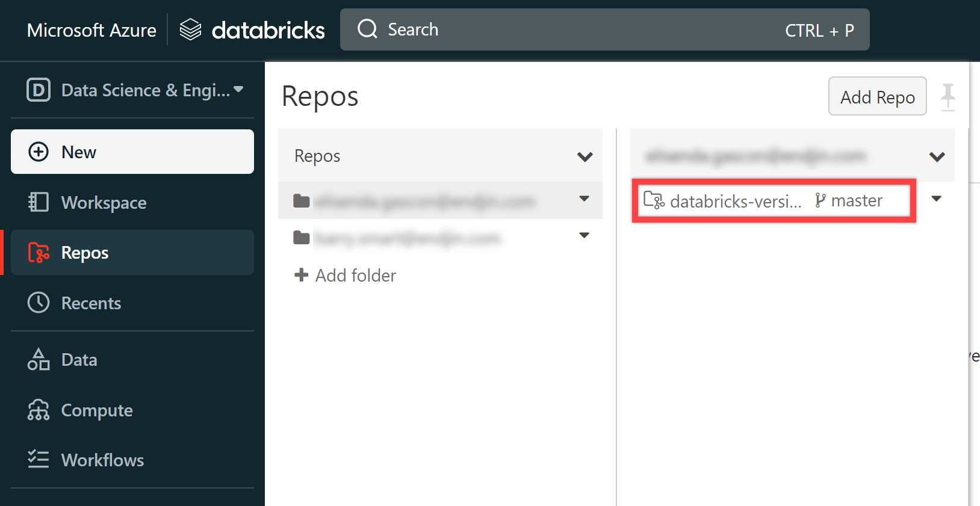Open dropdown arrow for first user folder
980x506 pixels.
click(x=584, y=199)
